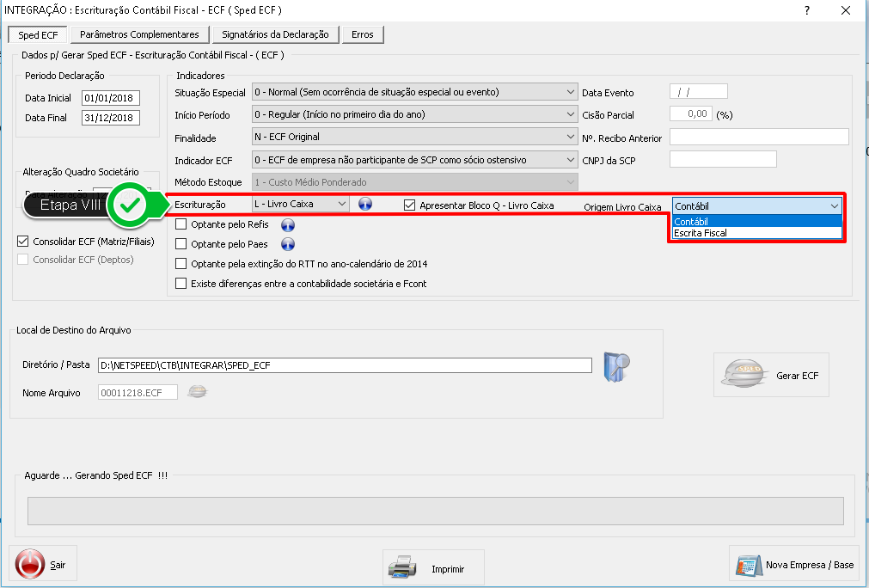The height and width of the screenshot is (588, 869).
Task: Click the small icon next to Nome Arquivo field
Action: (x=198, y=392)
